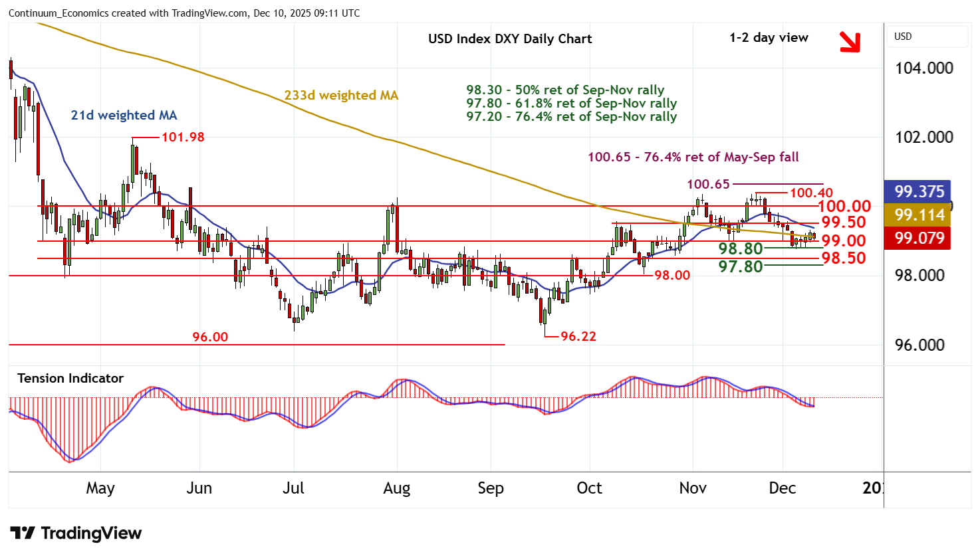Click the 101.98 high price annotation
The image size is (980, 558).
point(183,138)
